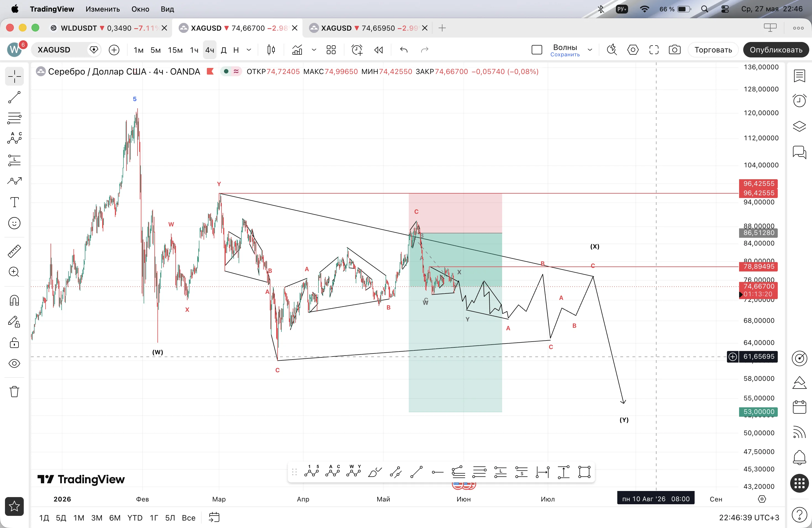Toggle the layout select checkbox square
The height and width of the screenshot is (528, 812).
[537, 50]
